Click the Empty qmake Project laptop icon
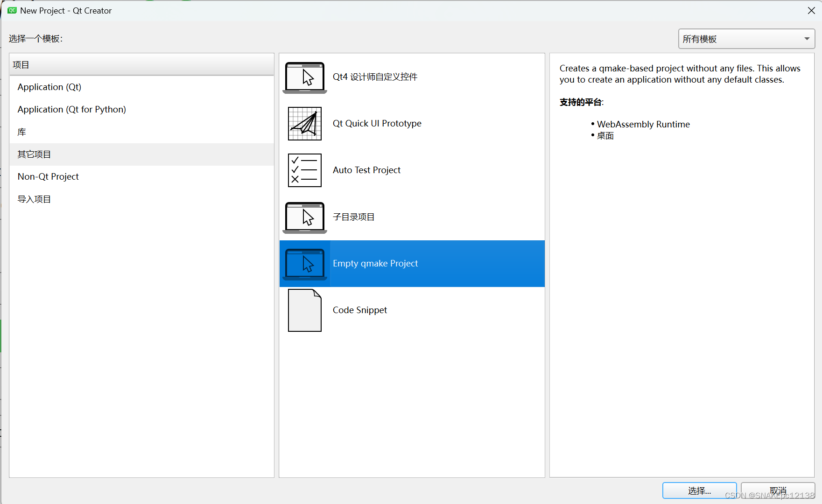 click(x=305, y=264)
